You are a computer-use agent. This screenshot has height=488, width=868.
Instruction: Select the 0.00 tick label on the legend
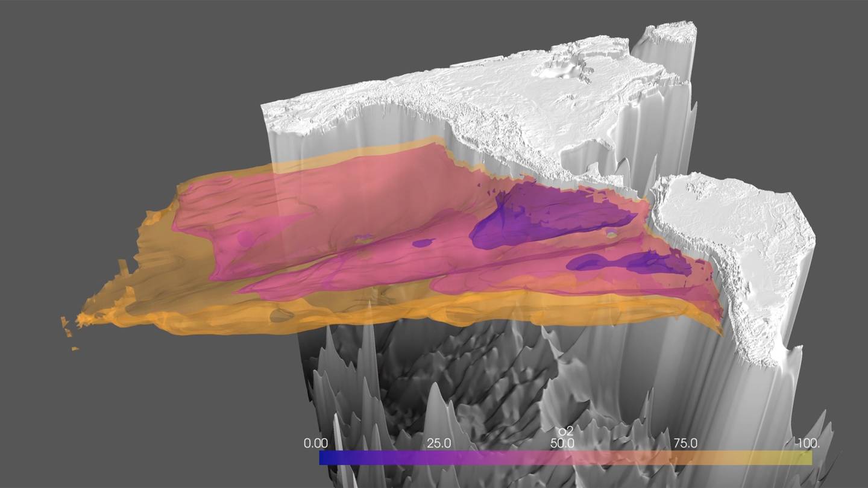click(x=314, y=442)
